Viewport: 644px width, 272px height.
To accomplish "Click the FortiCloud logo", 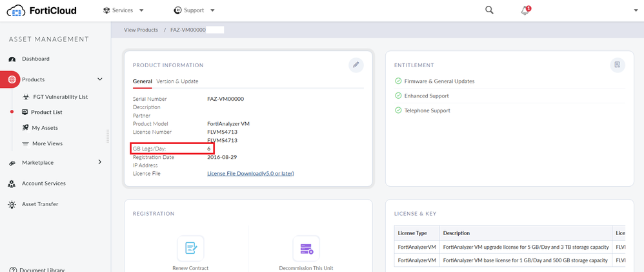I will (45, 10).
